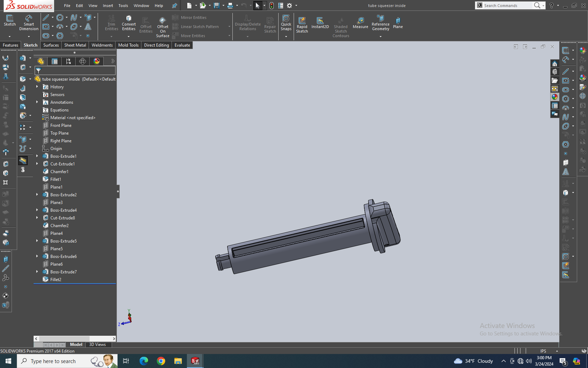Activate the Rapid Sketch tool
The height and width of the screenshot is (368, 588).
[302, 25]
